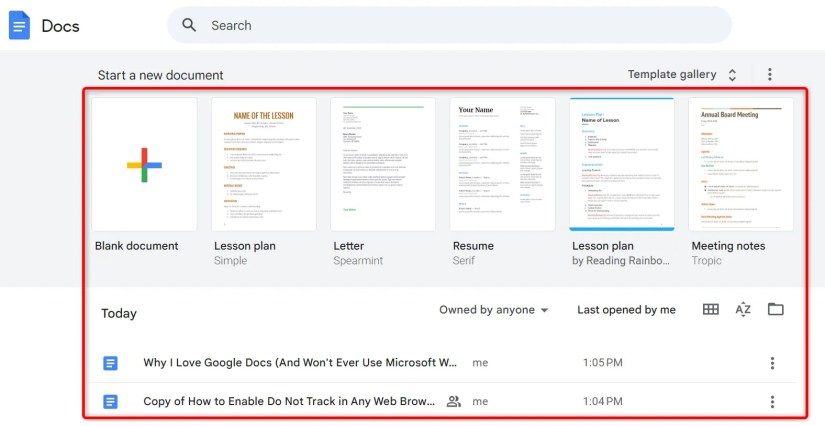Open the AZ sort options
Image resolution: width=825 pixels, height=426 pixels.
(743, 309)
